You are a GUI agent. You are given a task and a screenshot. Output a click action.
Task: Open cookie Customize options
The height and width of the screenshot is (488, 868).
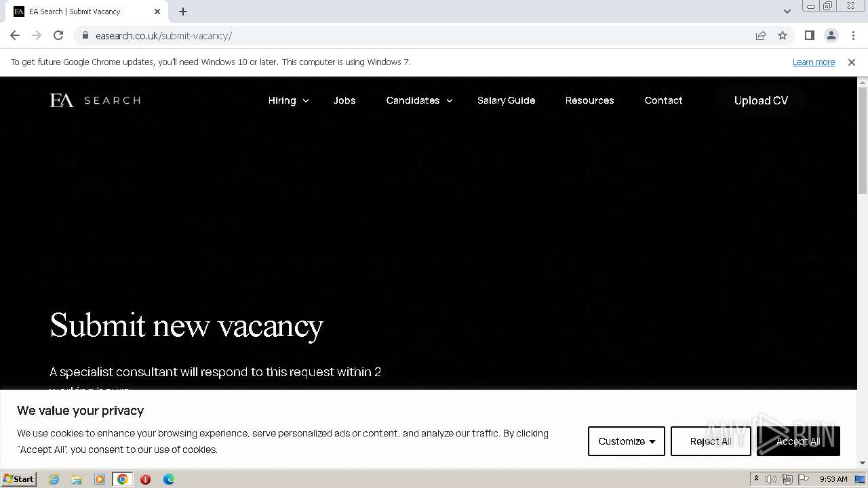point(627,441)
